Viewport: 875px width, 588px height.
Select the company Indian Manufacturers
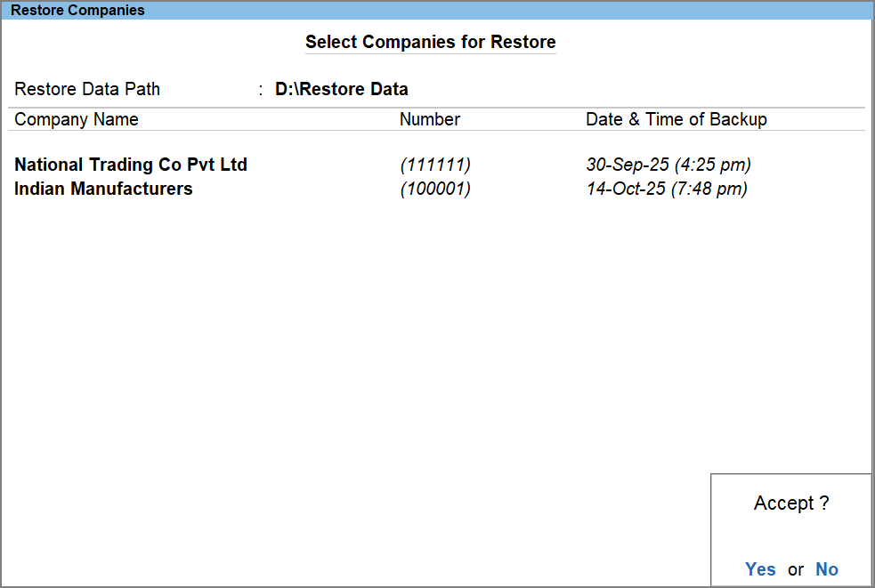click(x=102, y=189)
